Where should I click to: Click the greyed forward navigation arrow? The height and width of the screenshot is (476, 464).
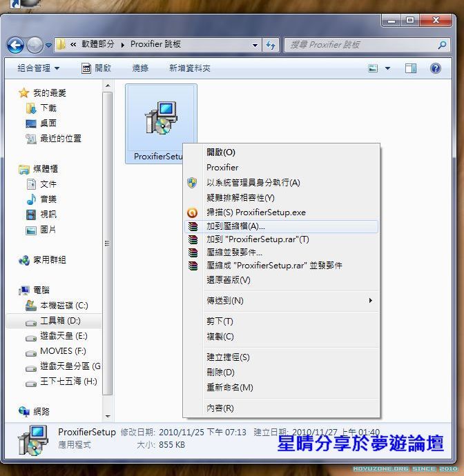point(35,46)
